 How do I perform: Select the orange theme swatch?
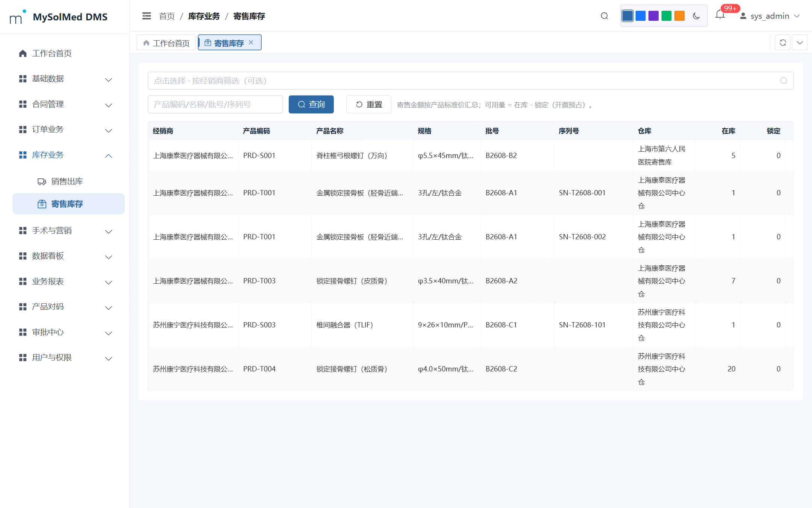[x=680, y=16]
